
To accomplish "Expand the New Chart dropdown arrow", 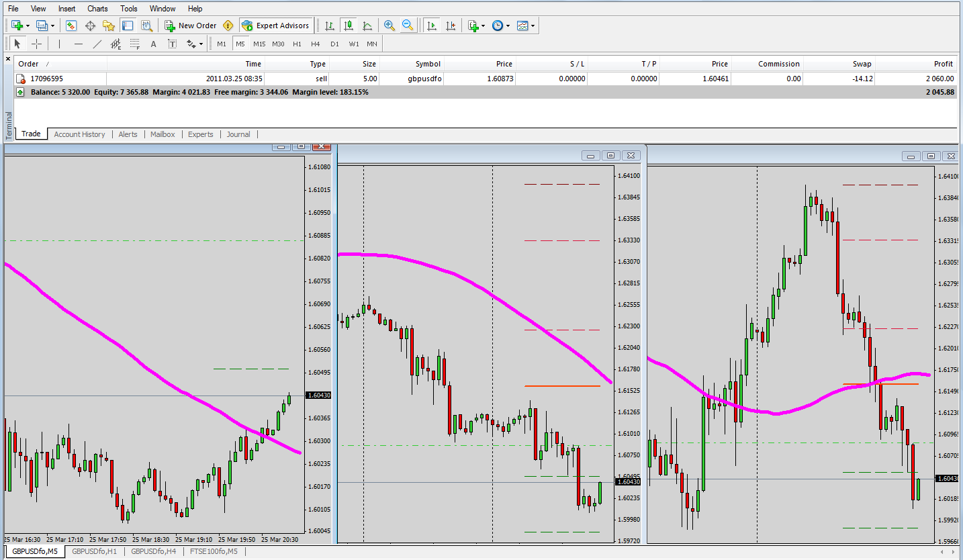I will [x=28, y=26].
